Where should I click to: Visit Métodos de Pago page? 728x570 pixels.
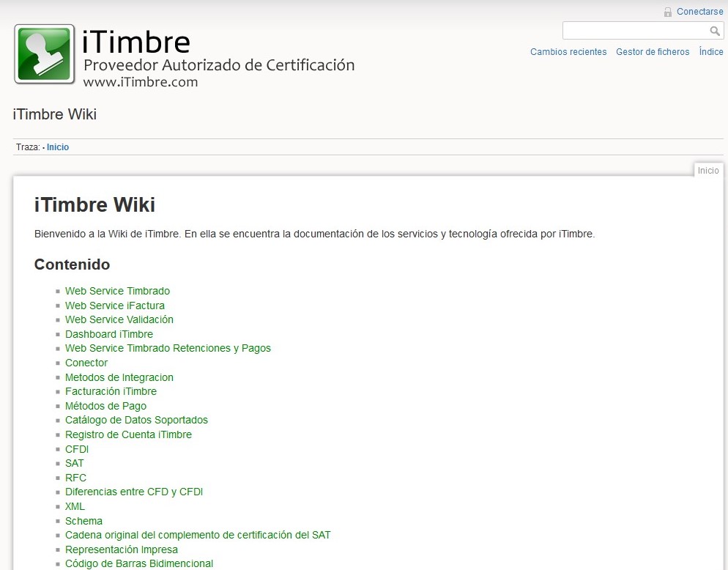point(105,406)
